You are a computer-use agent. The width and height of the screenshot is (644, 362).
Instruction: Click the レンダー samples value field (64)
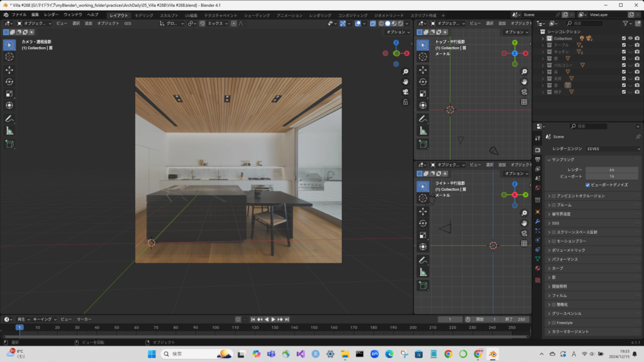(611, 170)
